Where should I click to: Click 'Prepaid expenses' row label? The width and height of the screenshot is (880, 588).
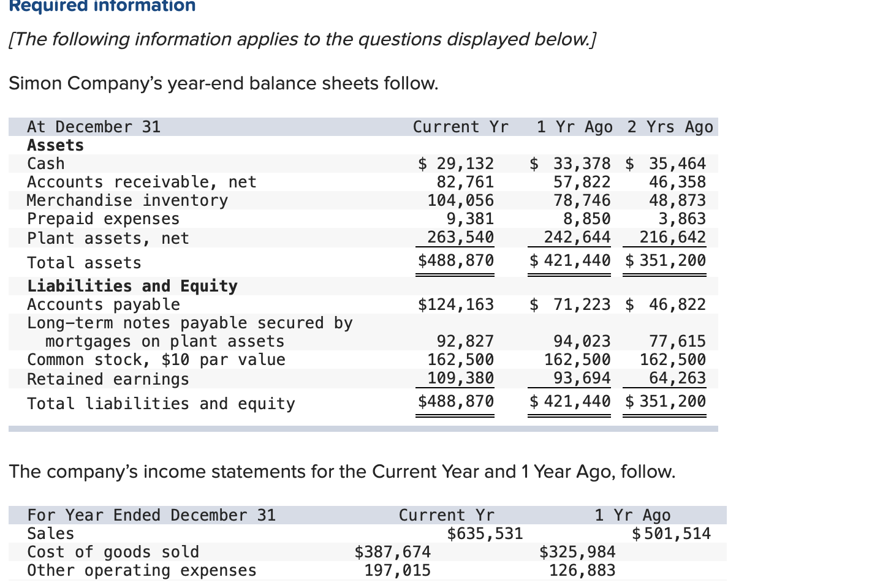click(104, 219)
